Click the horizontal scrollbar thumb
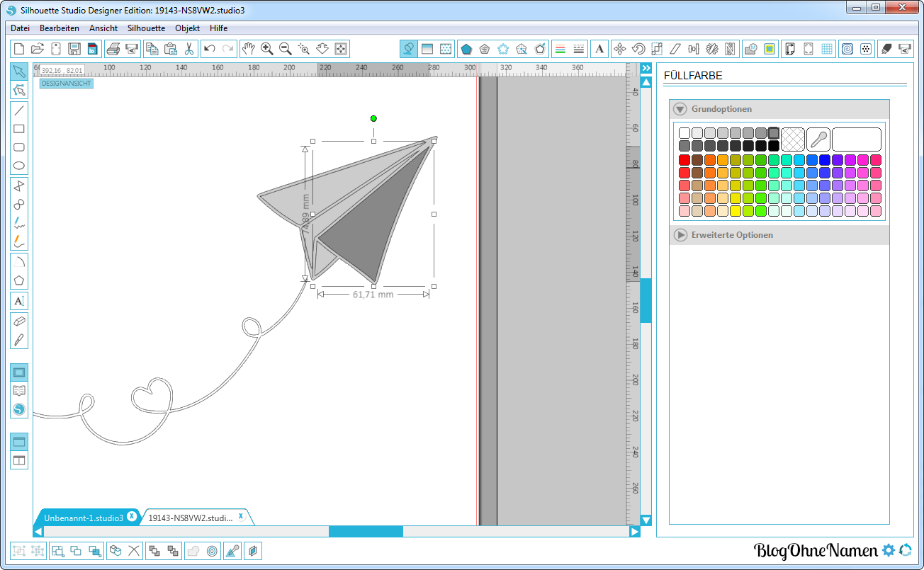This screenshot has width=924, height=570. tap(366, 531)
